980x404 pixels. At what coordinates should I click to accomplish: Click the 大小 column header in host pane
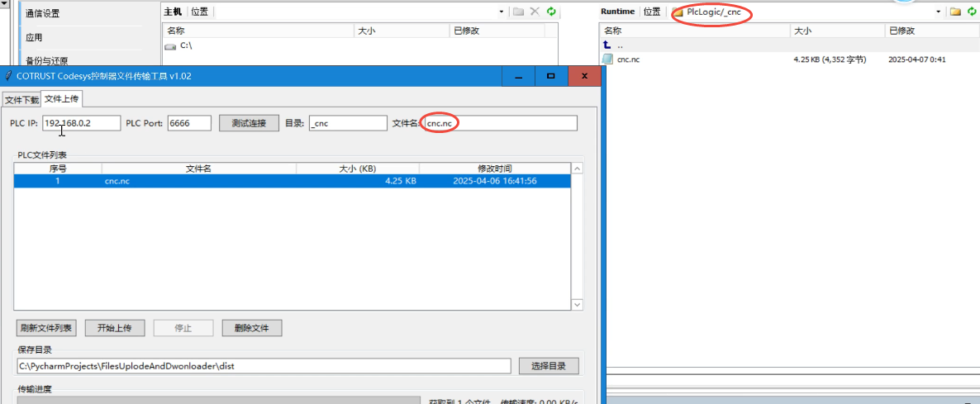pyautogui.click(x=402, y=31)
